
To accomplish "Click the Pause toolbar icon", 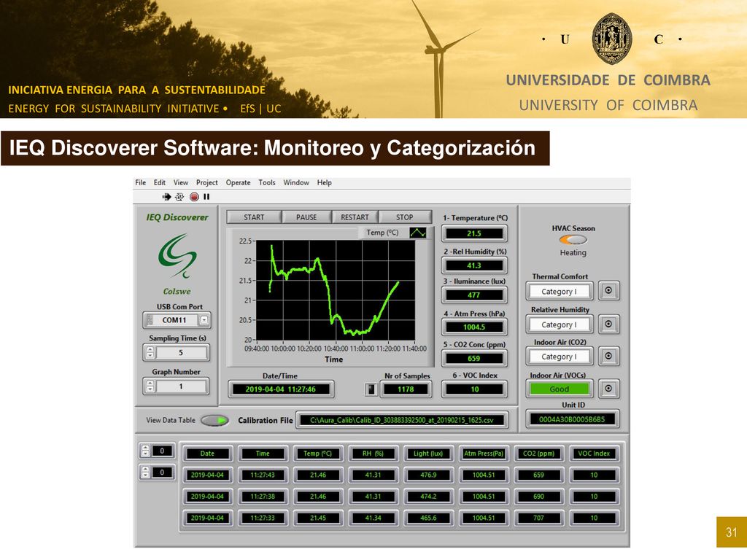I will (x=206, y=197).
